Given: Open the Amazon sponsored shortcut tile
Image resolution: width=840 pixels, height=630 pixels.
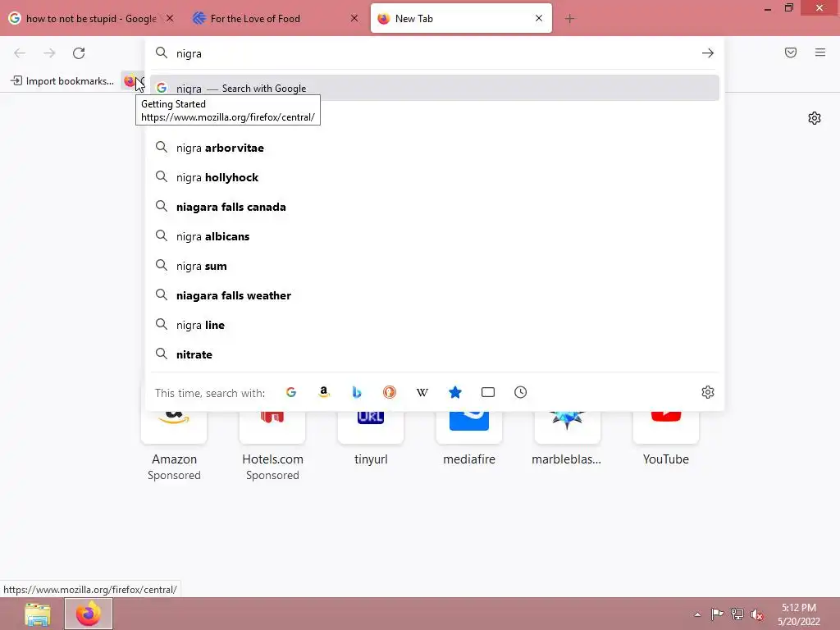Looking at the screenshot, I should coord(174,445).
